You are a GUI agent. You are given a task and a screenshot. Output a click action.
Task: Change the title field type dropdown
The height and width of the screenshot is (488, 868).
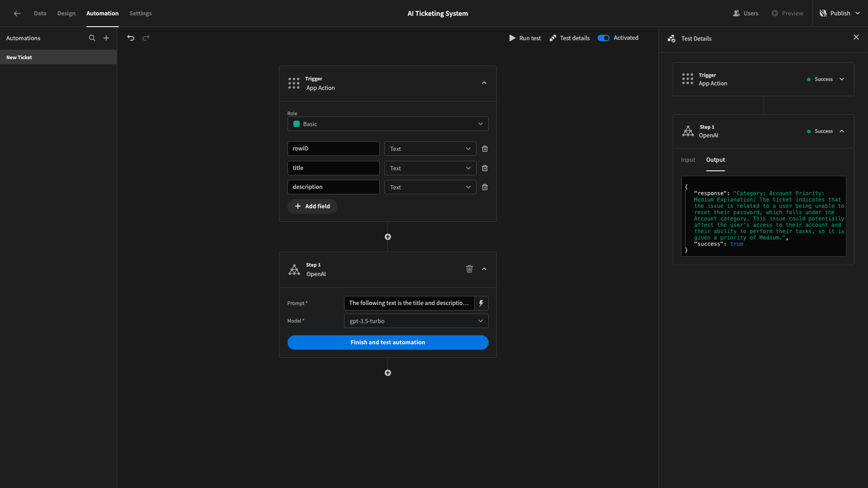[430, 168]
